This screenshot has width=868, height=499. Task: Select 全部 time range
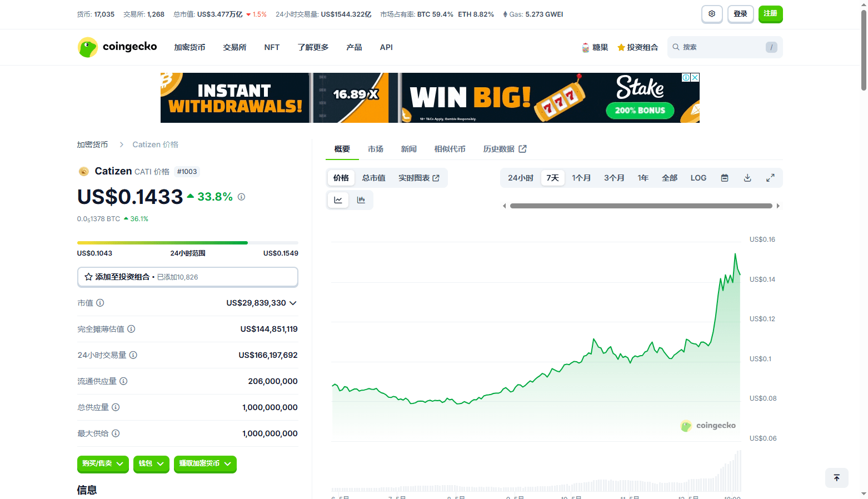point(670,178)
